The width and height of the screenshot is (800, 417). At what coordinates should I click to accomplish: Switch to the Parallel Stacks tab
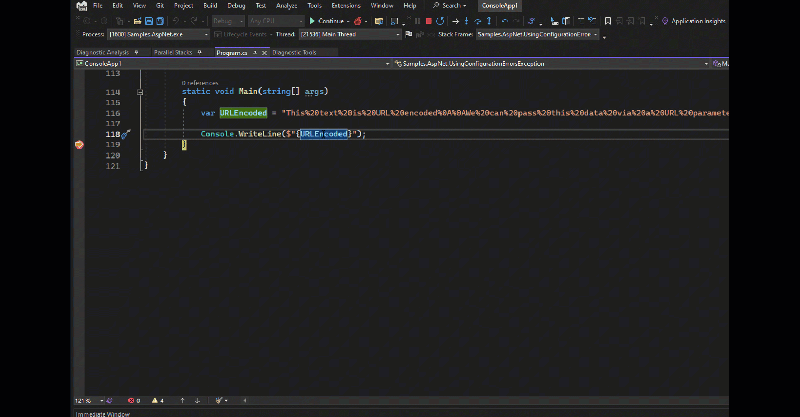tap(173, 53)
